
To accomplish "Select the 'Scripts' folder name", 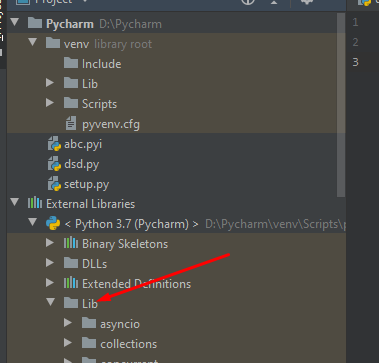I will [x=100, y=104].
